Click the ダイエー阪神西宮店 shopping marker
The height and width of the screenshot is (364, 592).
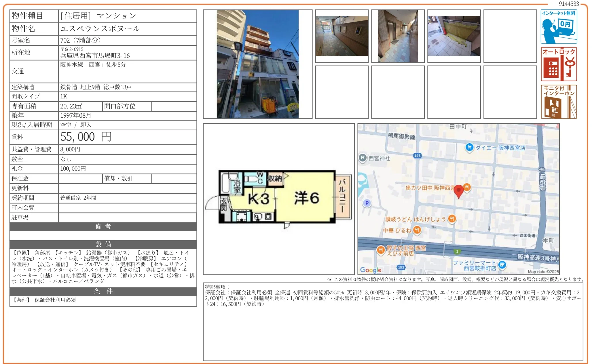(x=469, y=147)
